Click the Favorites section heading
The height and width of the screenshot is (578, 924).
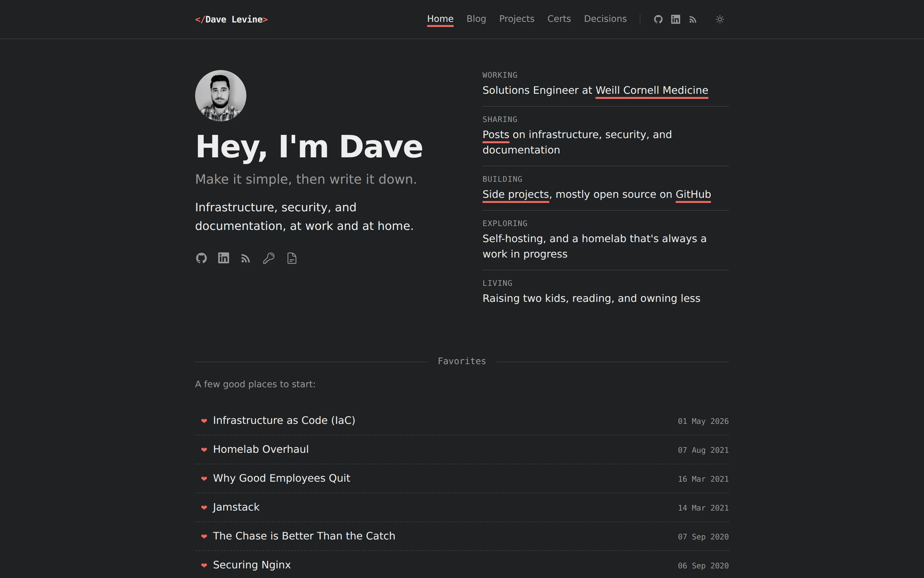click(x=462, y=361)
